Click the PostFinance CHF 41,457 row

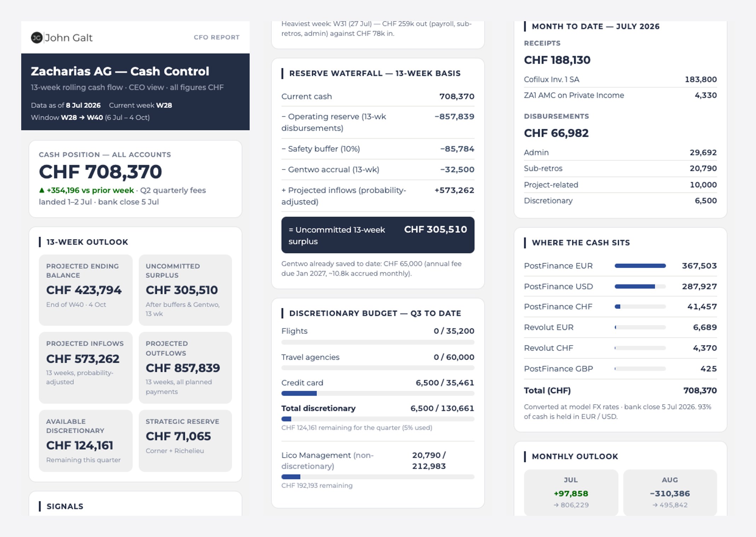click(620, 307)
